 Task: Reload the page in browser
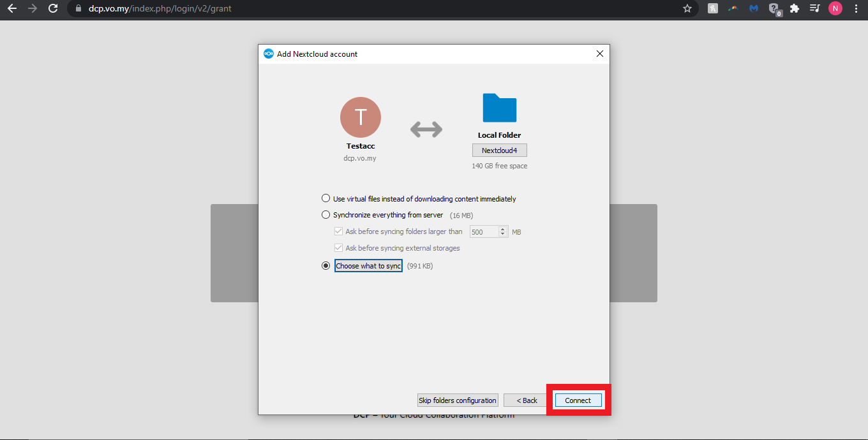[53, 9]
